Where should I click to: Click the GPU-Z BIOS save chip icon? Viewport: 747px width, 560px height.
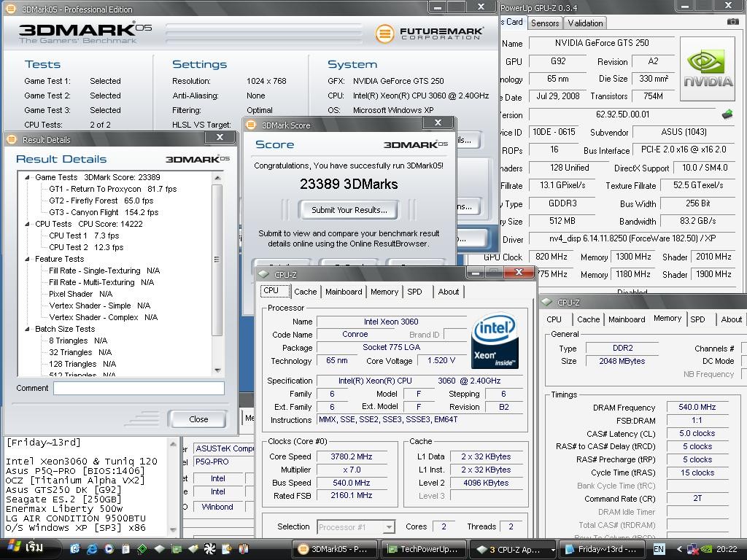coord(727,114)
